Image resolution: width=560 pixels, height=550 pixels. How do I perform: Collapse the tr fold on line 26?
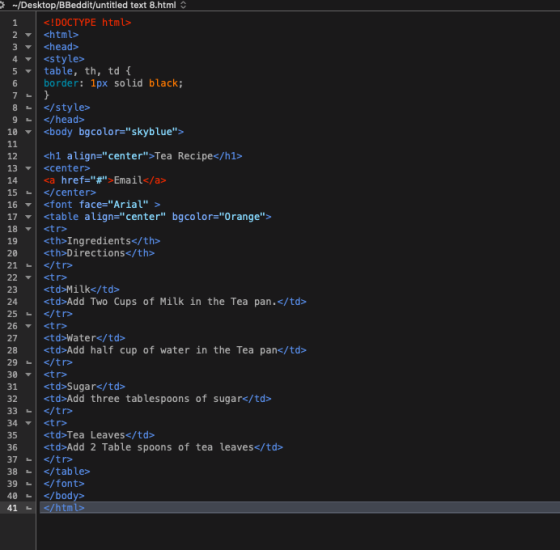(28, 326)
